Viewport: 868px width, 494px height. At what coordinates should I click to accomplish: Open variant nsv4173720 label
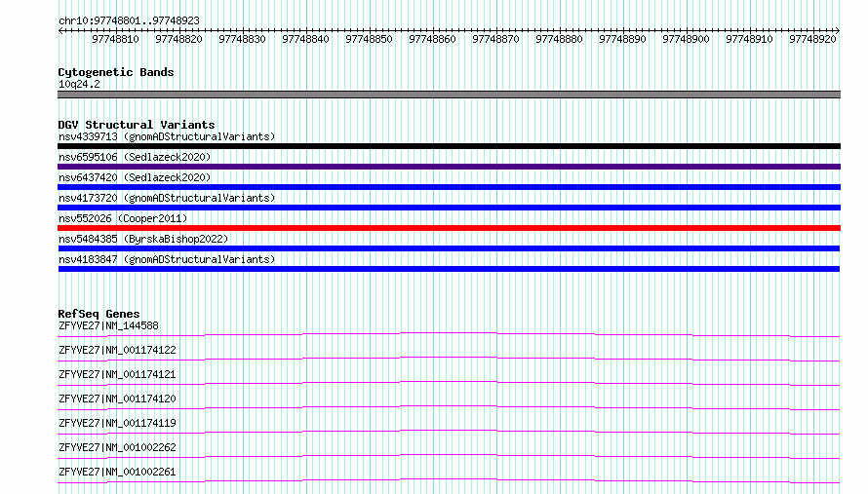click(x=167, y=198)
